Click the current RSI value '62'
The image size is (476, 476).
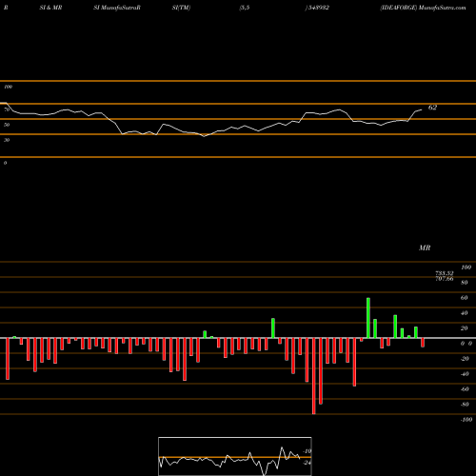pos(432,108)
